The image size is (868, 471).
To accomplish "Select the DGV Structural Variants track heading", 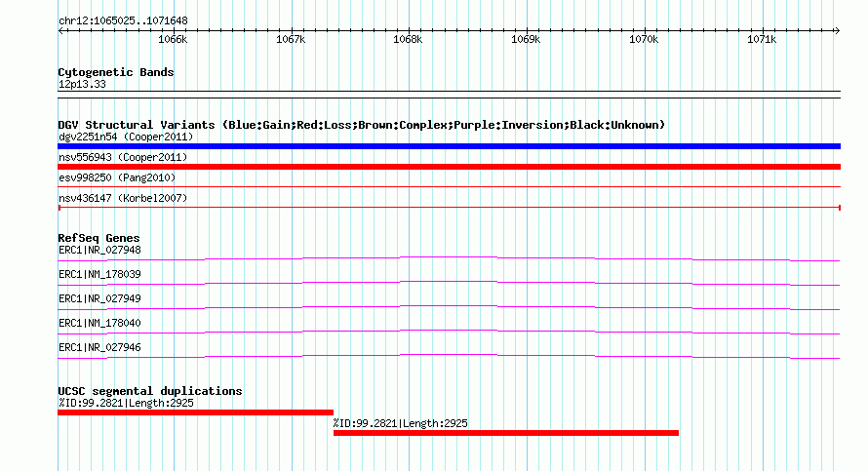I will (362, 125).
